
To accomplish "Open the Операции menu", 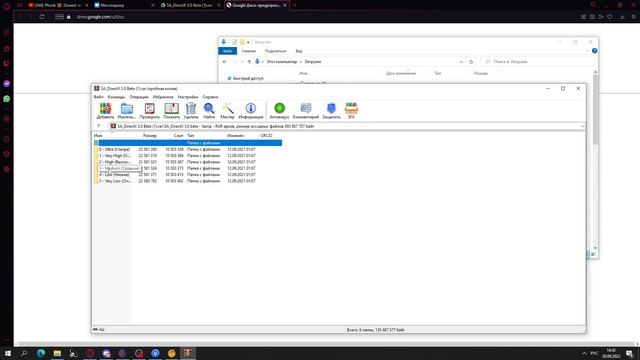I will pyautogui.click(x=139, y=97).
